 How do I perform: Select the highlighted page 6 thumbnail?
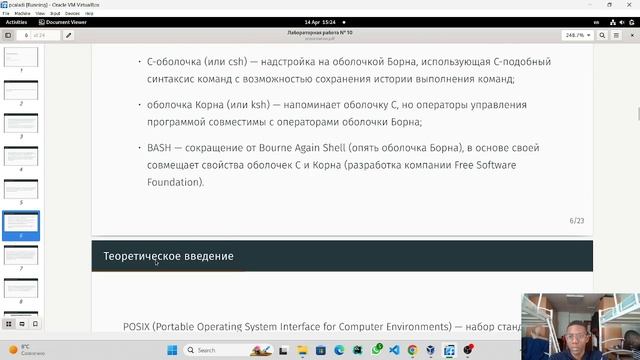click(x=21, y=225)
